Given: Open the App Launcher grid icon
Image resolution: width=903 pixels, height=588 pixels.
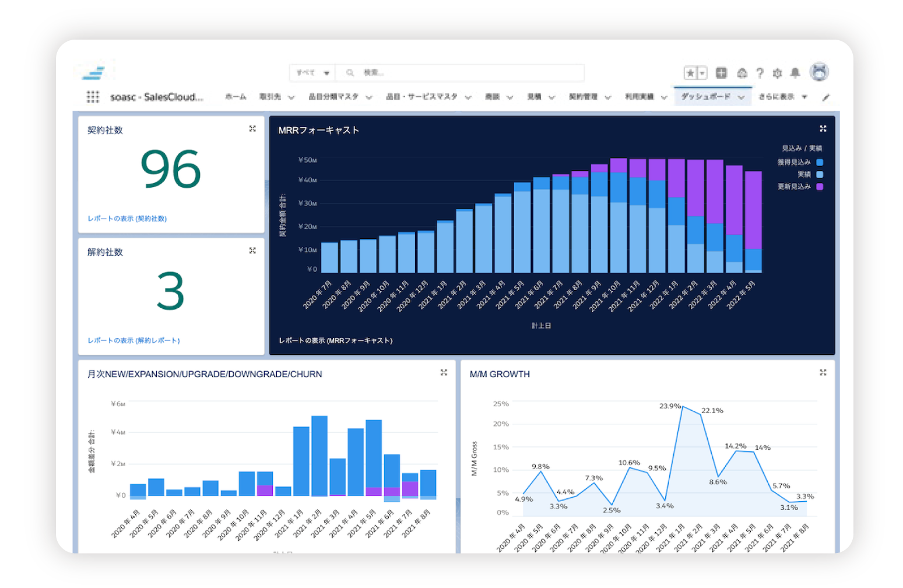Looking at the screenshot, I should [x=93, y=97].
